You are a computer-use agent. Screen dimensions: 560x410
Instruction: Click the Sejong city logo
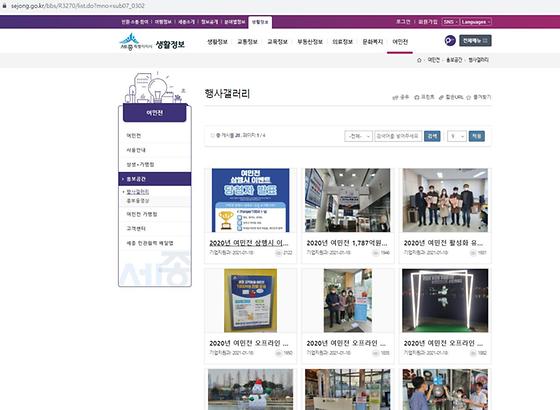(136, 42)
